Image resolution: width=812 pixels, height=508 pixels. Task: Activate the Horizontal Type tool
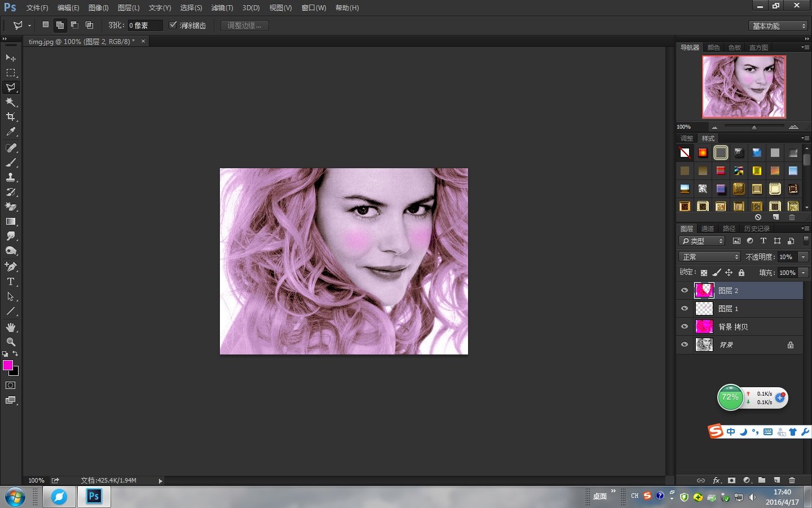(x=11, y=282)
